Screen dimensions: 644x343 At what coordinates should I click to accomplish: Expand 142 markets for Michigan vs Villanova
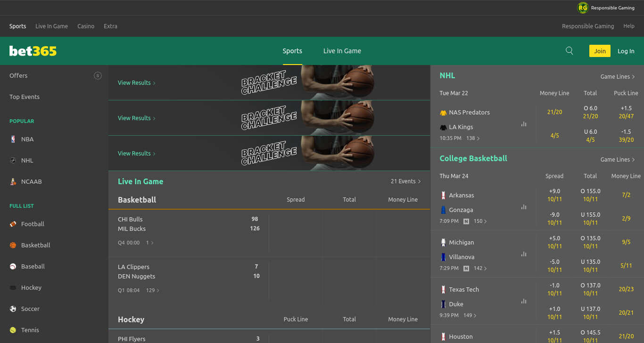(480, 268)
